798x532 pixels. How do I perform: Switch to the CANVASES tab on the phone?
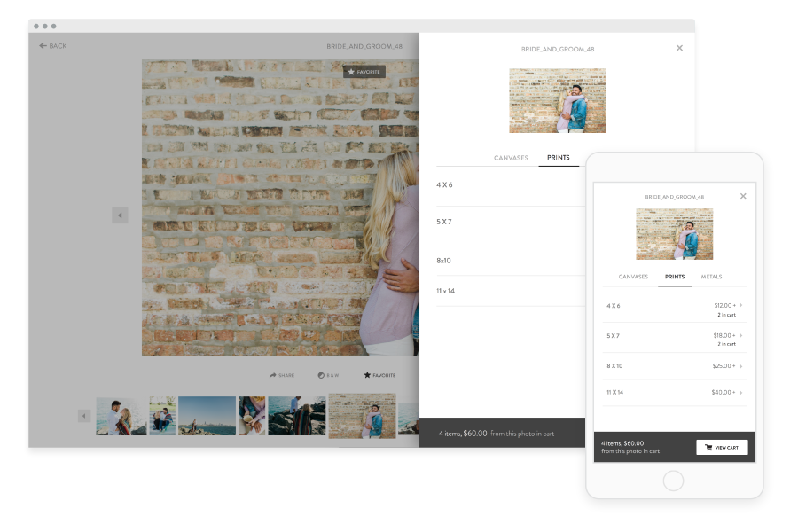(x=633, y=277)
